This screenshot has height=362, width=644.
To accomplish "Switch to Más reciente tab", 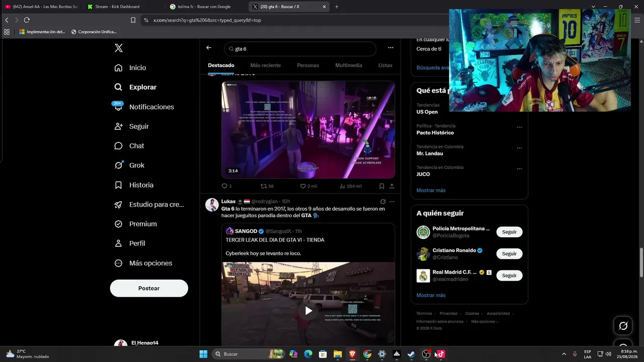I will 266,65.
